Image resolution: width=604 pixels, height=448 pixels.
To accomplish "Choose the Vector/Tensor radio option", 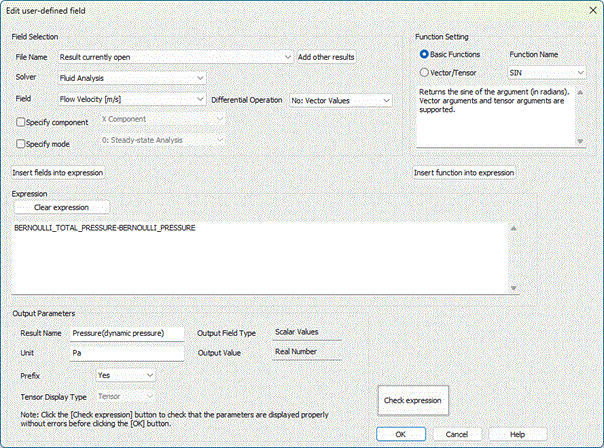I will coord(424,72).
